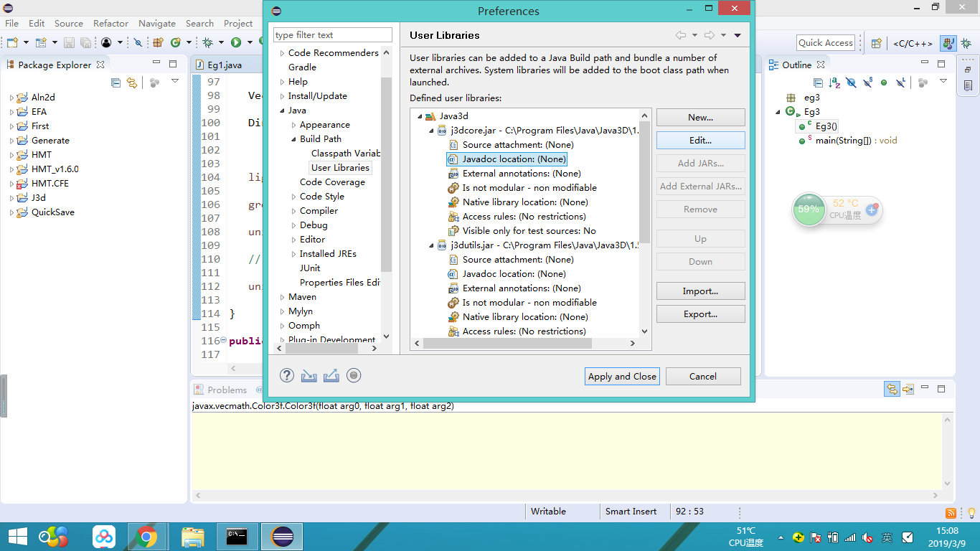980x551 pixels.
Task: Open Chrome from the Windows taskbar
Action: [x=146, y=537]
